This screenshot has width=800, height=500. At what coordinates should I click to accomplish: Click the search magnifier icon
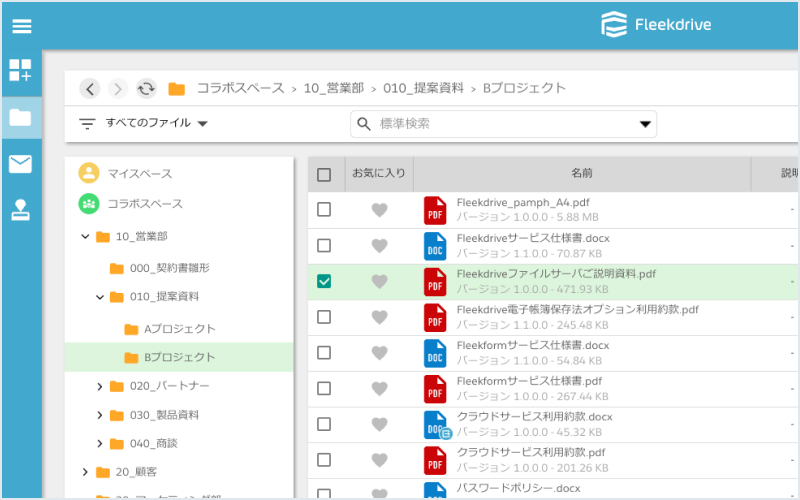pyautogui.click(x=364, y=124)
